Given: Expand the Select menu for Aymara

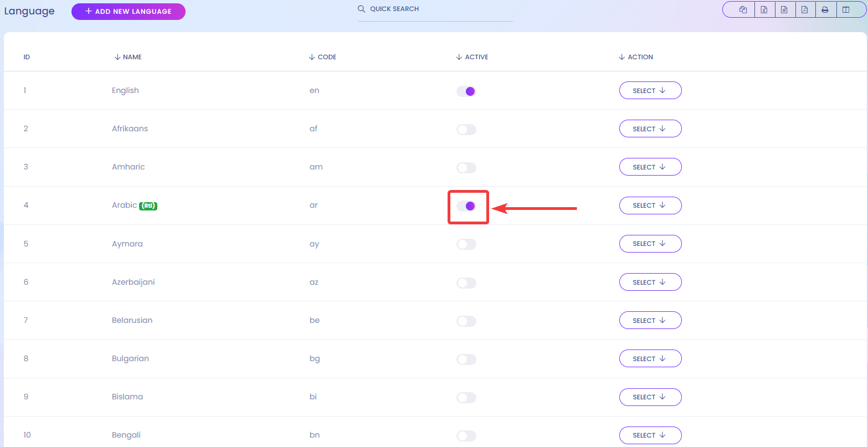Looking at the screenshot, I should pyautogui.click(x=650, y=243).
